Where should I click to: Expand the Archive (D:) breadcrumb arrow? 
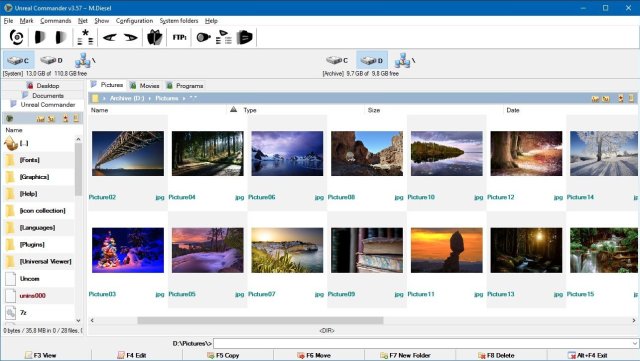click(x=149, y=98)
